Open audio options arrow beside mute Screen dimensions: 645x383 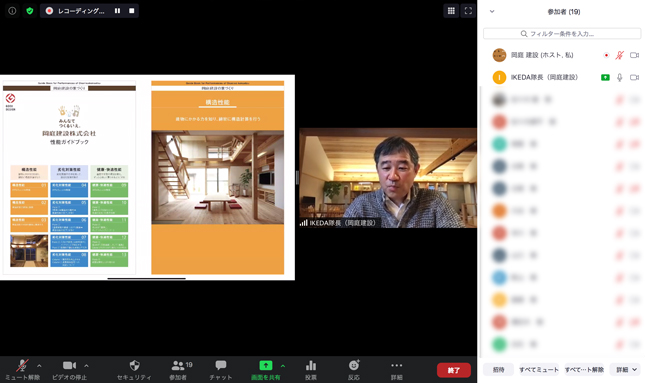(39, 365)
